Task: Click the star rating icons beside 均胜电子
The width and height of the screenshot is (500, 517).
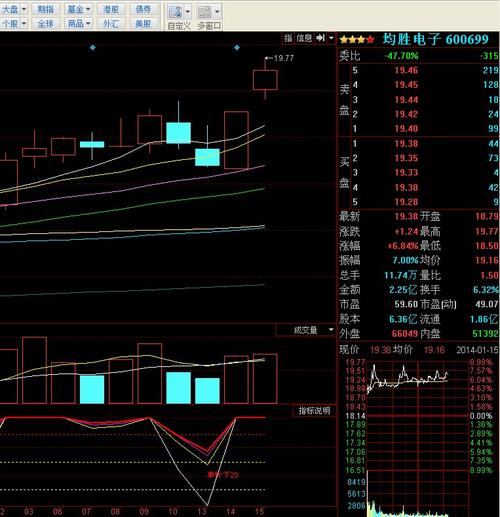Action: (357, 40)
